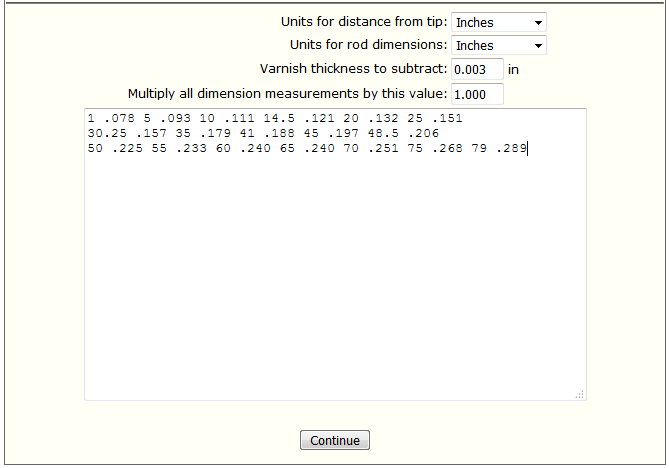This screenshot has width=669, height=468.
Task: Click the 'Varnish thickness to subtract:' label
Action: point(353,69)
